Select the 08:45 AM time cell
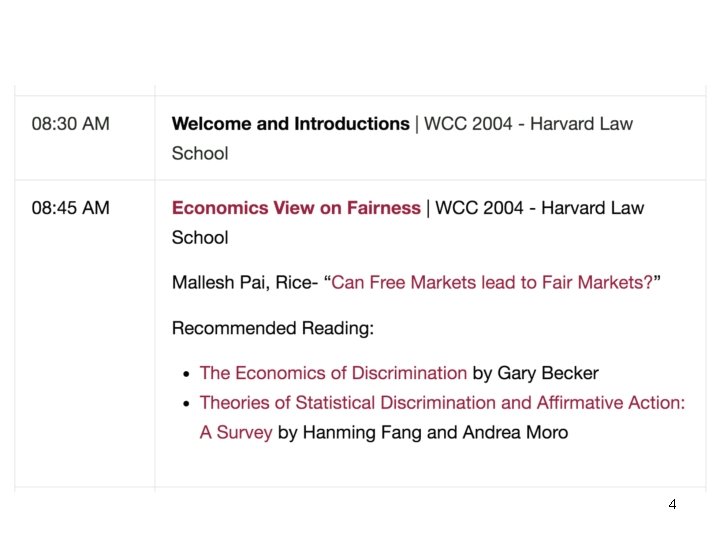The width and height of the screenshot is (720, 540). [71, 208]
